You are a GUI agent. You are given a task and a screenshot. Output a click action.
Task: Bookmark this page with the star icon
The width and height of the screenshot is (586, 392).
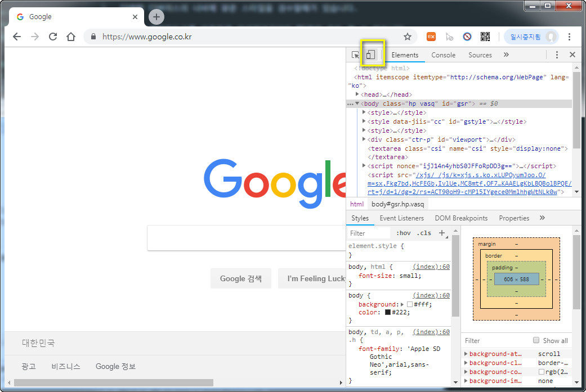click(x=408, y=37)
